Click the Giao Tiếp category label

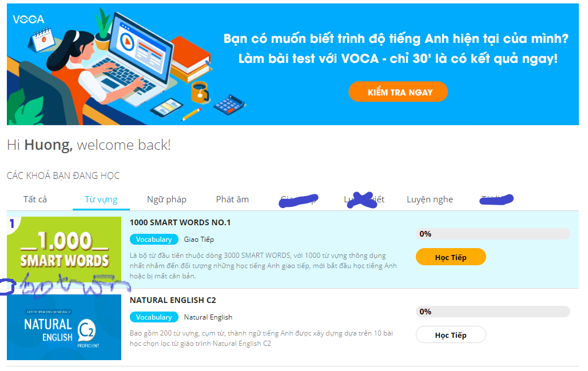click(x=198, y=239)
